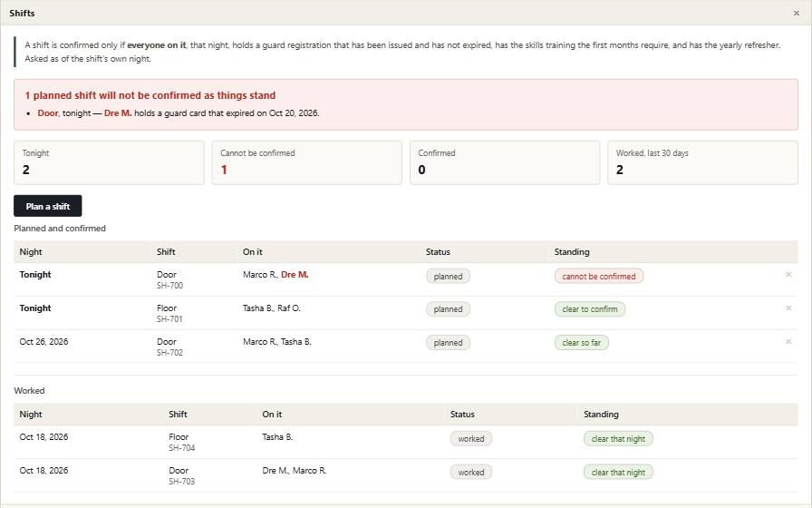812x508 pixels.
Task: Click worked status badge for SH-704
Action: tap(470, 439)
